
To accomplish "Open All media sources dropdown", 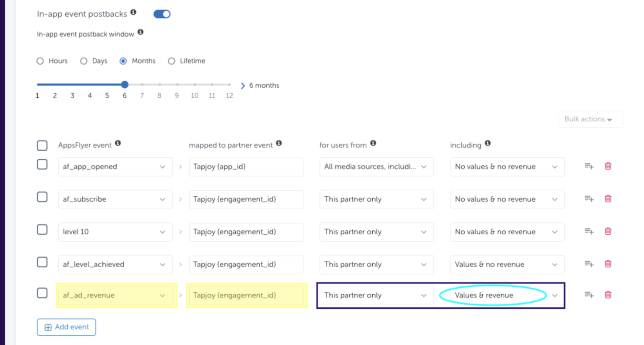I will (376, 167).
